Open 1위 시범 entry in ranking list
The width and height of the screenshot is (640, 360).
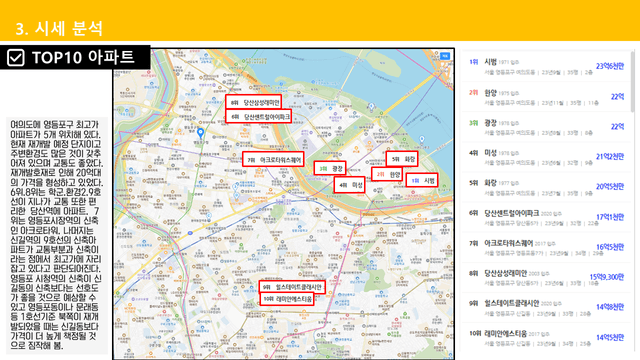(x=547, y=67)
